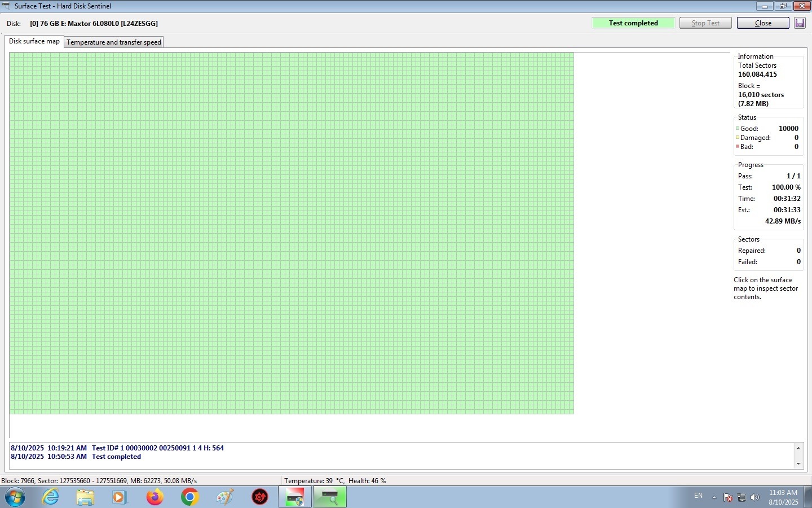The height and width of the screenshot is (508, 812).
Task: Open Windows Explorer from the taskbar
Action: pos(85,497)
